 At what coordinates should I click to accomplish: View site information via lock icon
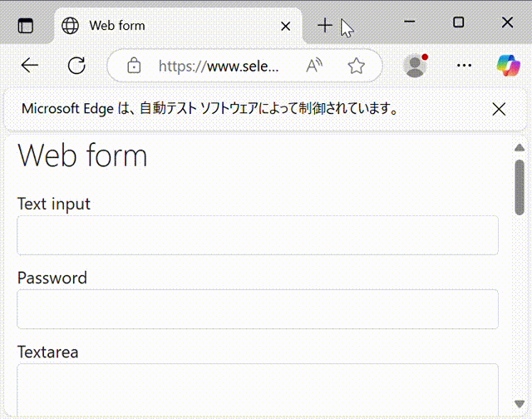pos(134,66)
